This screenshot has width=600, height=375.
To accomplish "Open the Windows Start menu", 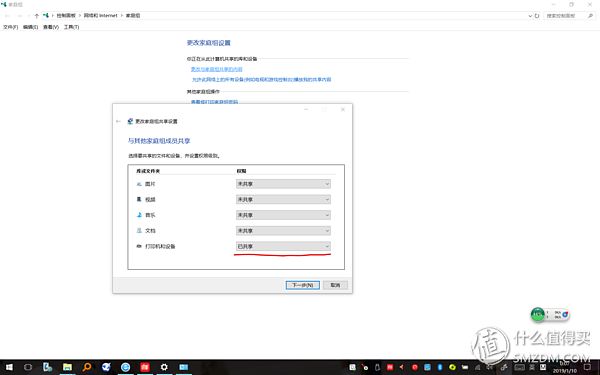I will (x=9, y=367).
